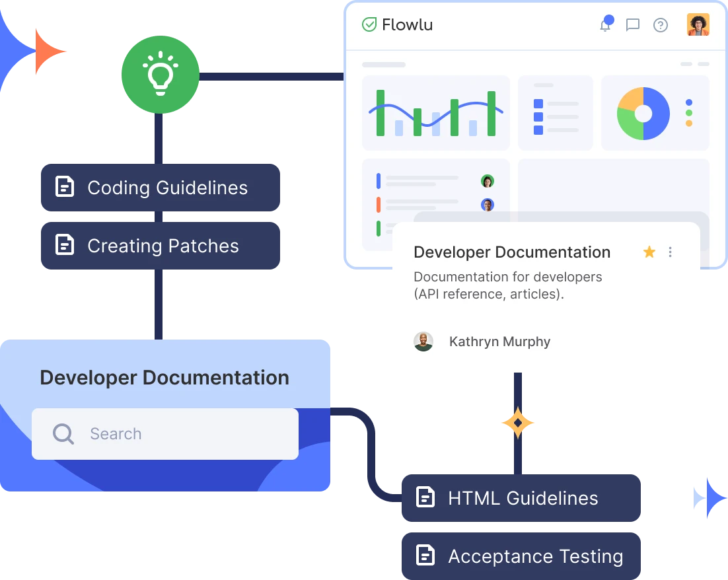Click the document icon on Coding Guidelines
Viewport: 728px width, 580px height.
click(x=64, y=187)
